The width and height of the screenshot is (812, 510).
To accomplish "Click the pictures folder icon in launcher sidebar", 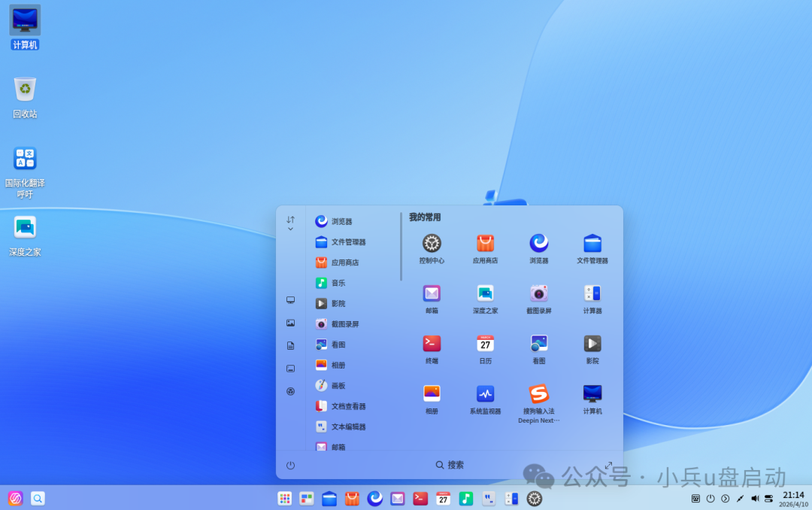I will pos(290,323).
